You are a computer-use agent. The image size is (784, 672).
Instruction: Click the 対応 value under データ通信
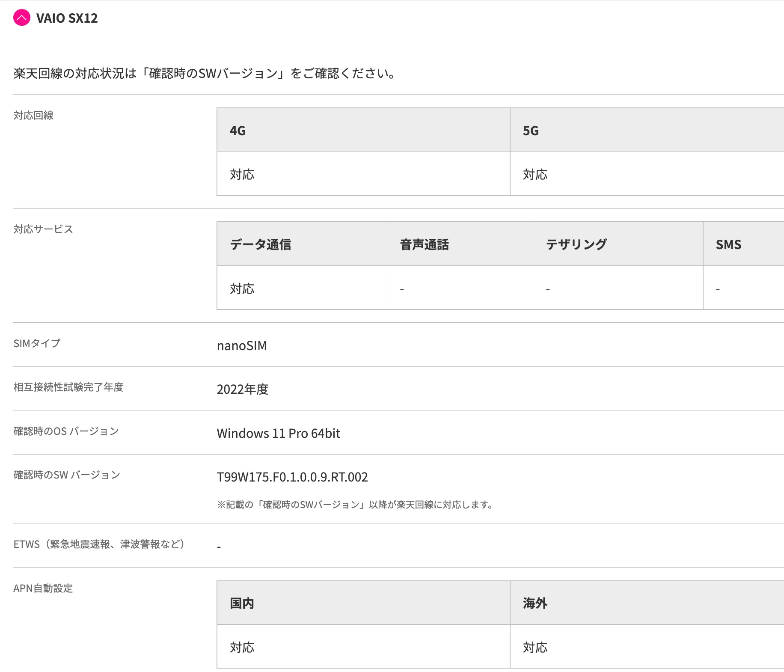pyautogui.click(x=242, y=288)
